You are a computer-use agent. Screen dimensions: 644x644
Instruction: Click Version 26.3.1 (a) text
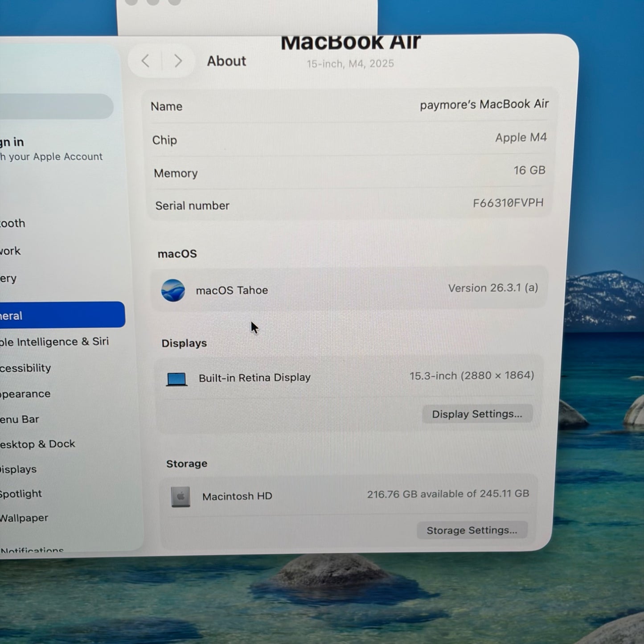pos(493,288)
